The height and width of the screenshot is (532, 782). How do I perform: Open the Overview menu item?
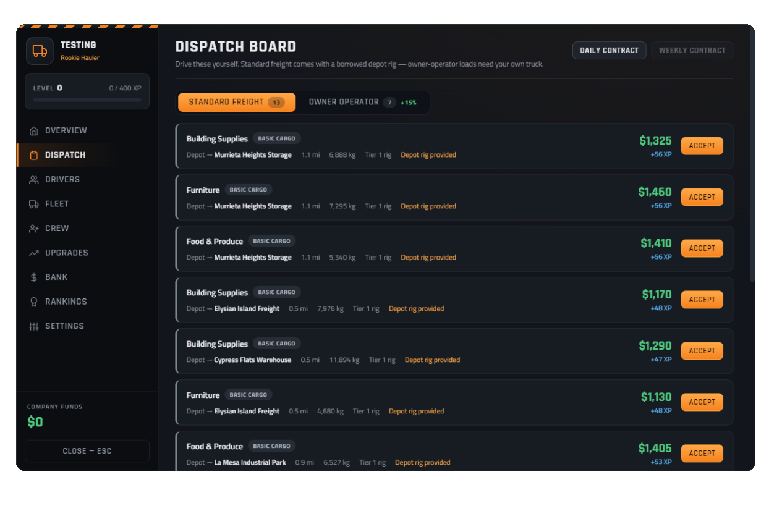pos(87,131)
